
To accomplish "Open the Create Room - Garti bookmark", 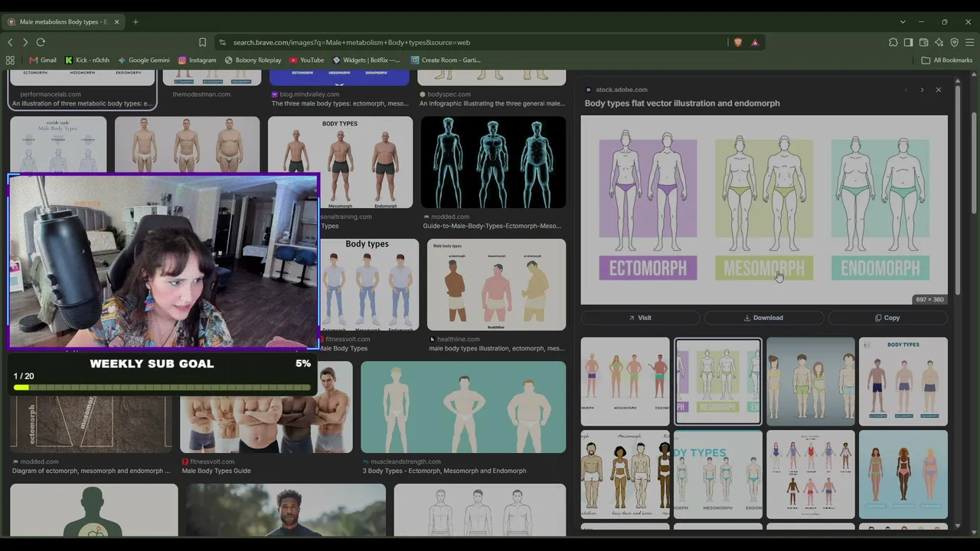I will click(x=446, y=60).
